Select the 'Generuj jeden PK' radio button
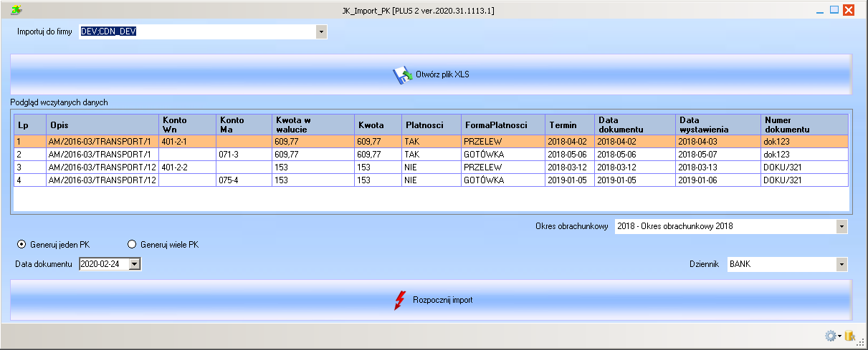 click(22, 245)
